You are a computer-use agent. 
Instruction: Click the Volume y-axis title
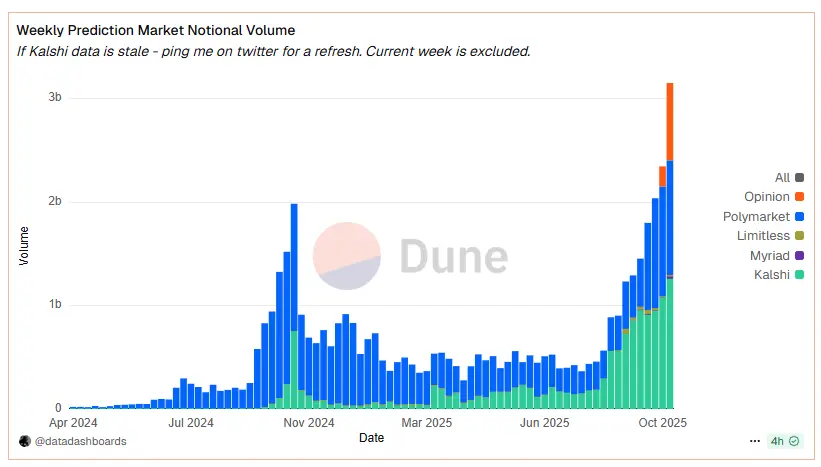pos(24,246)
